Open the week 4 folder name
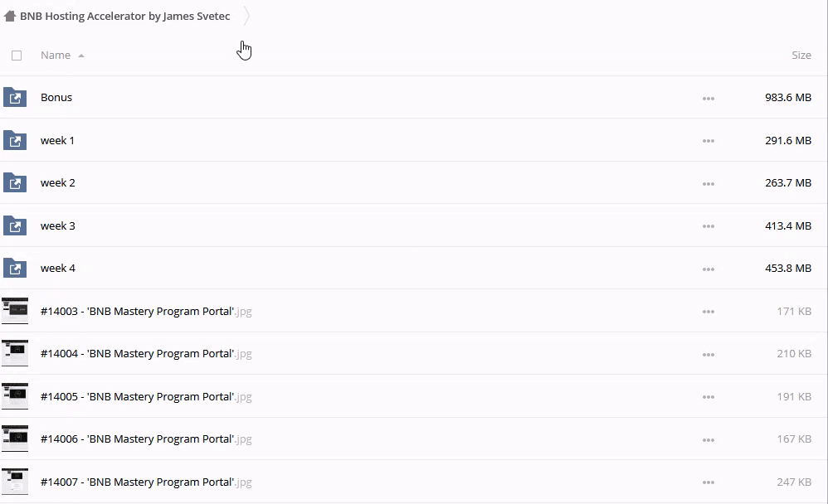828x504 pixels. coord(58,269)
